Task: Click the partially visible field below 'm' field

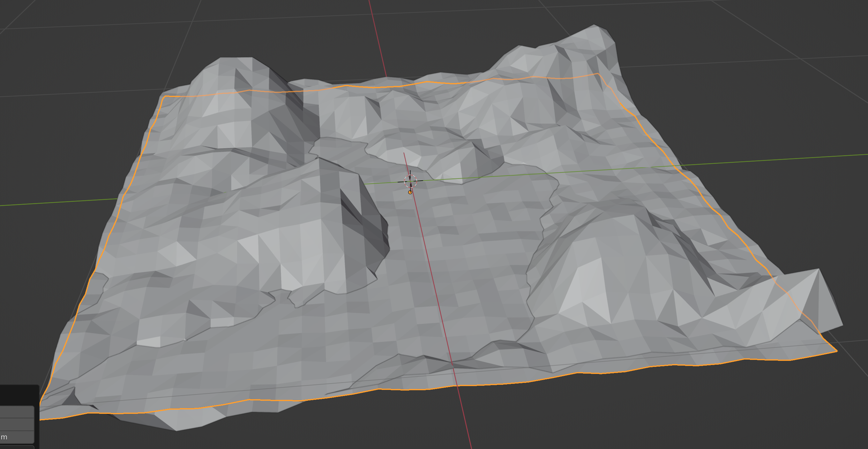Action: [17, 447]
